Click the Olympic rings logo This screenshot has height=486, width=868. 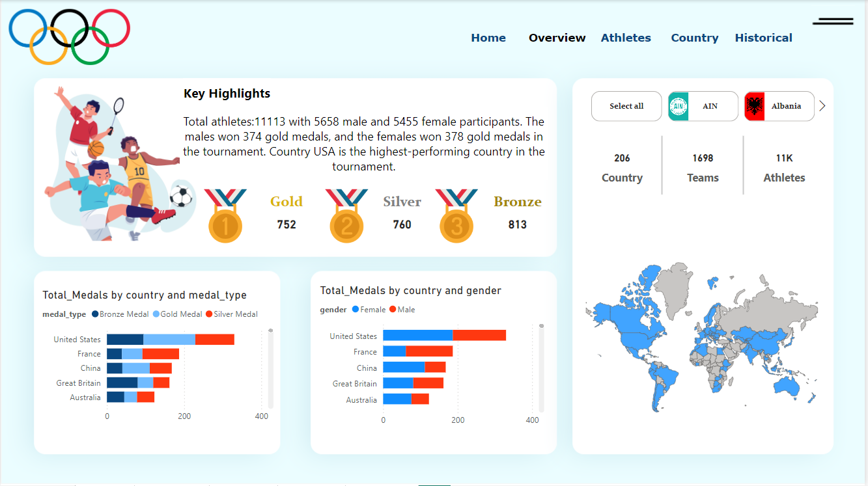pos(68,36)
